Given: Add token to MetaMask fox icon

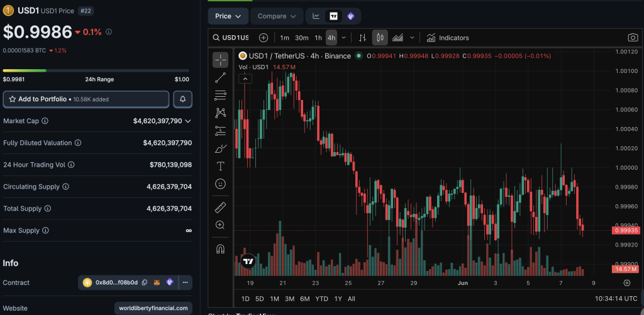Looking at the screenshot, I should (x=157, y=282).
